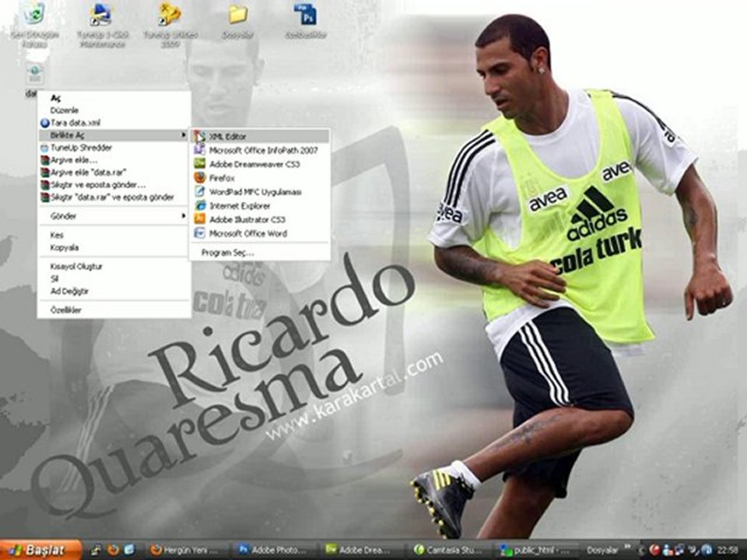
Task: Click 'Kes' to cut the file
Action: point(114,235)
